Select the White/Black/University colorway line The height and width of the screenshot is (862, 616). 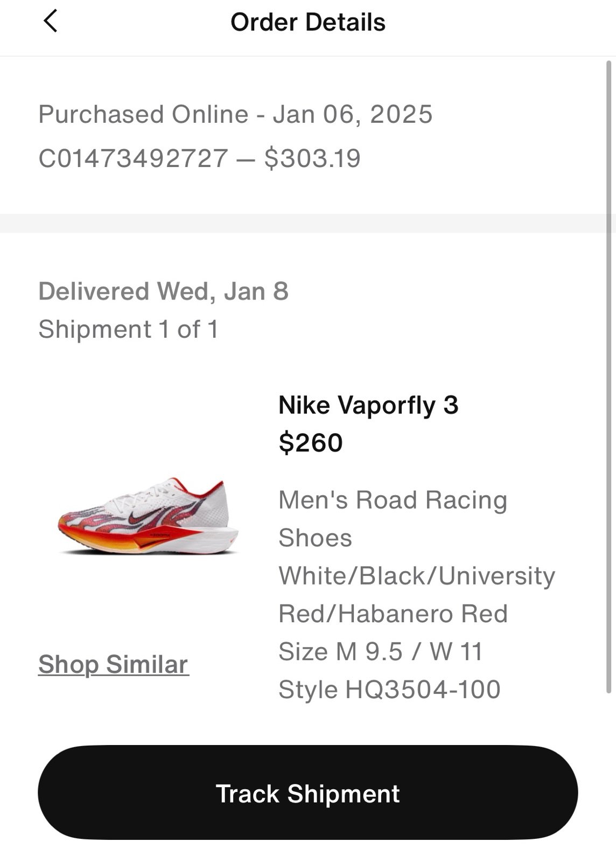pyautogui.click(x=417, y=576)
